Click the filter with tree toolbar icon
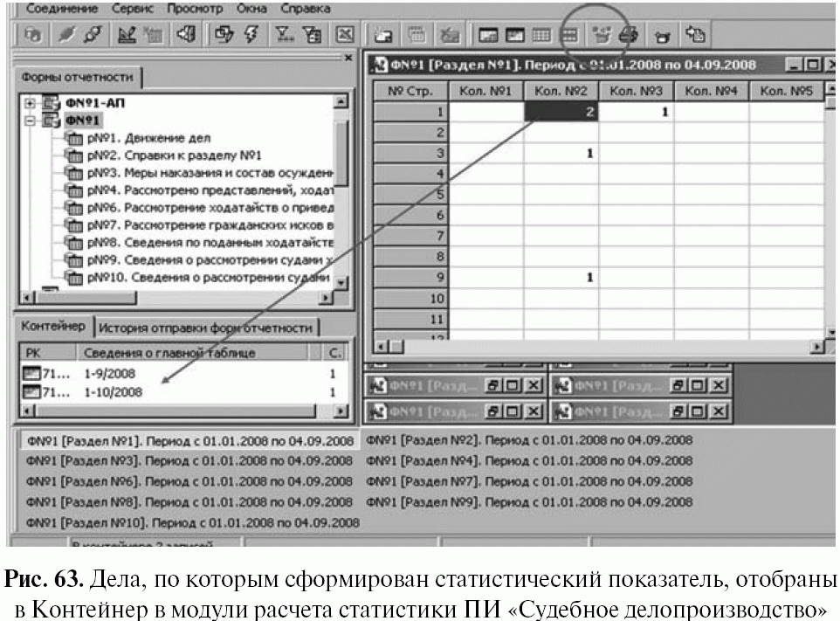Viewport: 840px width, 621px height. pos(311,35)
